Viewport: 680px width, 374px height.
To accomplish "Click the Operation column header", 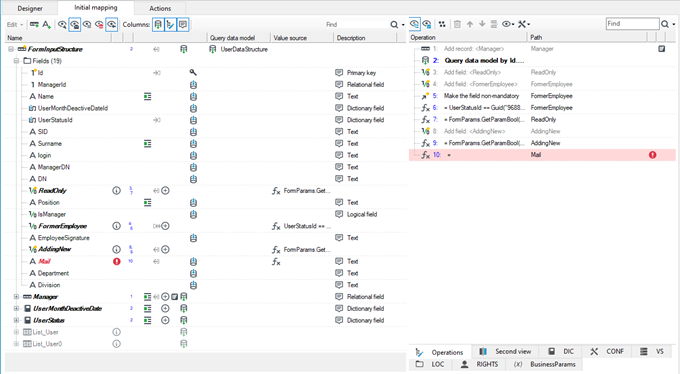I will 468,37.
